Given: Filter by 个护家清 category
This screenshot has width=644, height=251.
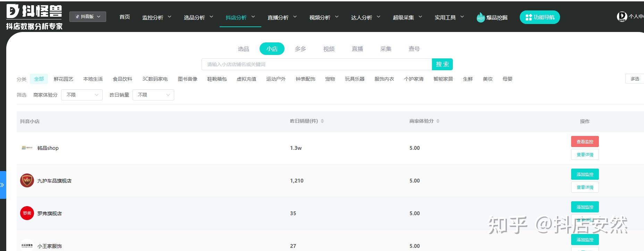Looking at the screenshot, I should coord(414,79).
